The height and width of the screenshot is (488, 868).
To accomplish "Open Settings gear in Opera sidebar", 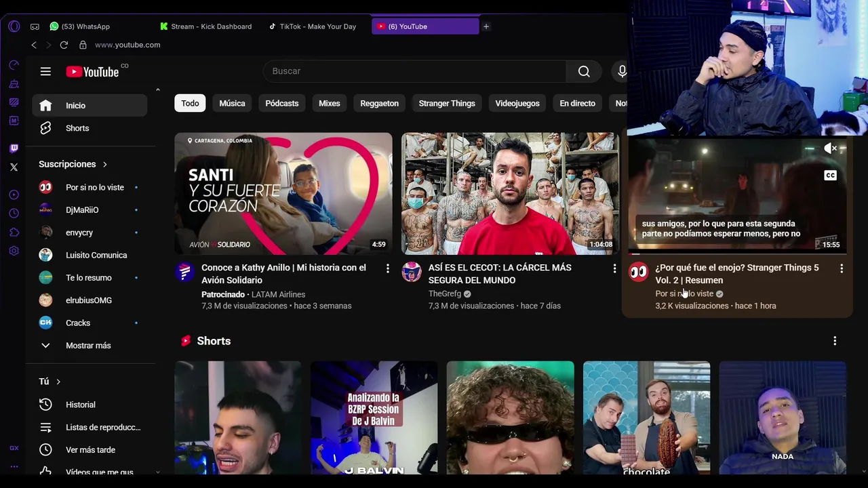I will pos(14,251).
